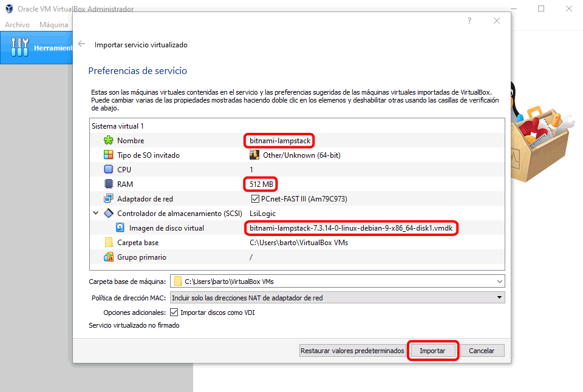Viewport: 583px width, 392px height.
Task: Click the Importar button
Action: point(432,350)
